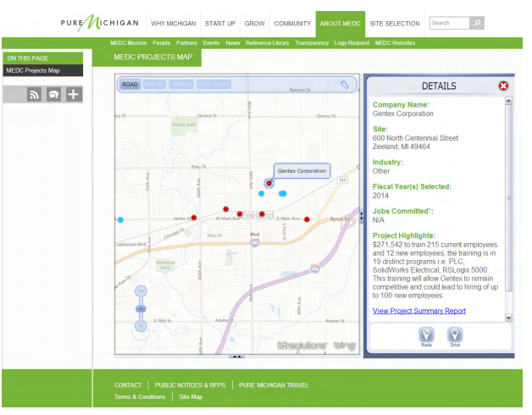Click the blue marker near James St

pos(120,220)
